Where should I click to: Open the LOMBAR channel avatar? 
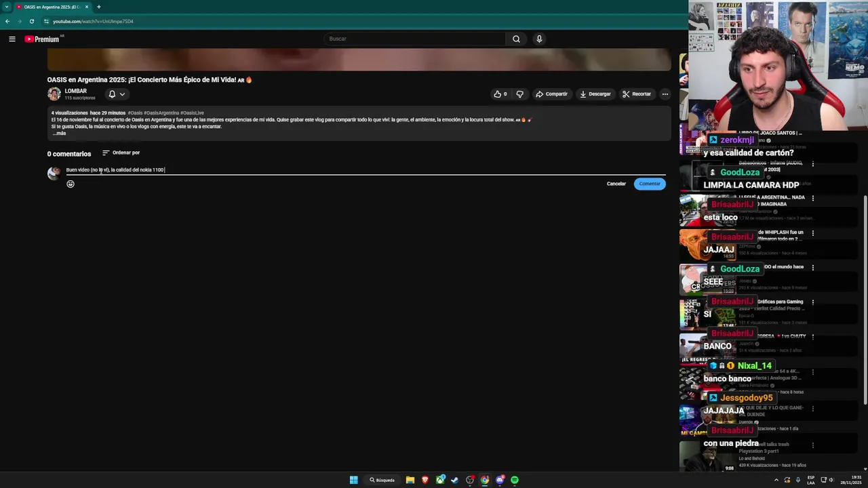pos(54,94)
